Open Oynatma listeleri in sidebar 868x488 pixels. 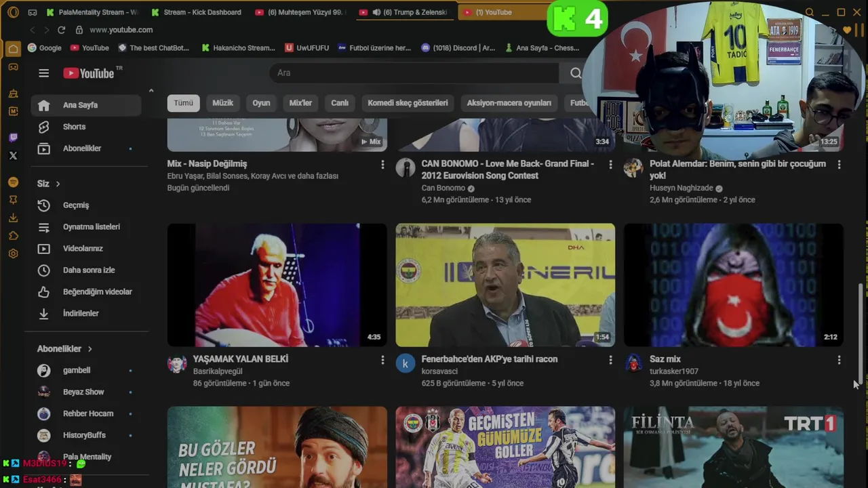click(x=86, y=227)
